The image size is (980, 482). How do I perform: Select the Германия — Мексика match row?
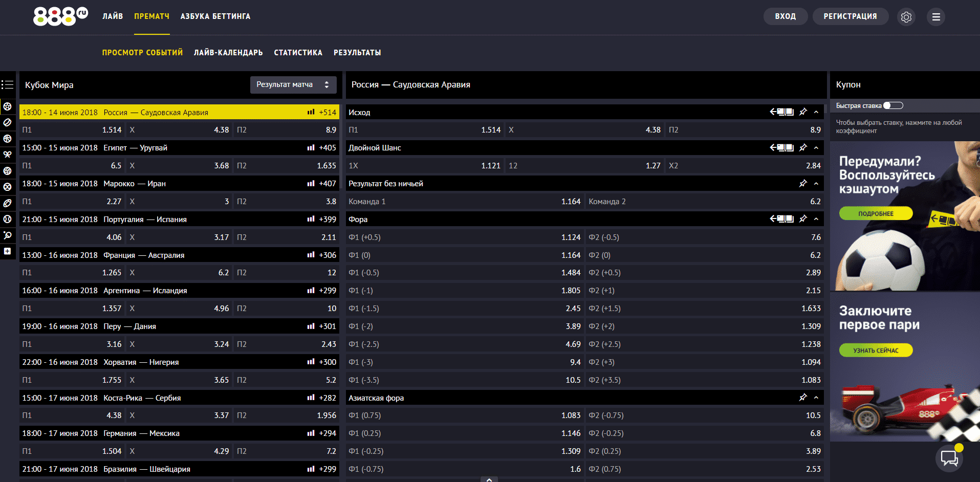179,433
